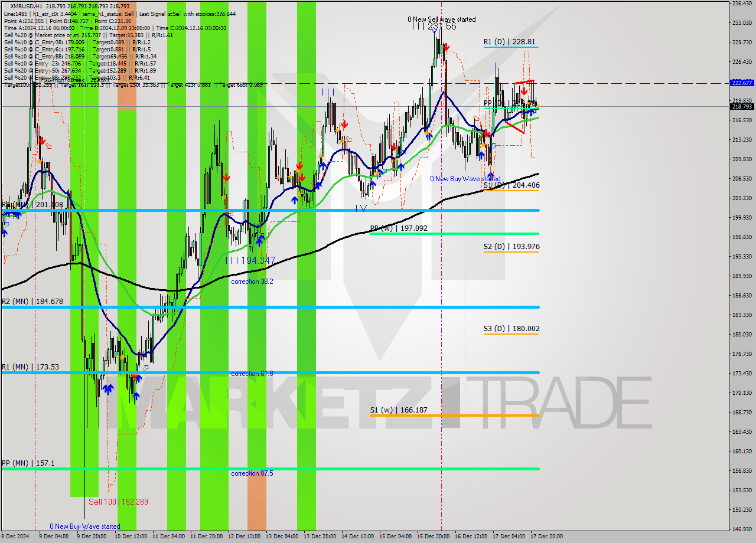Click the '| | | 231.56' wave label

click(434, 27)
